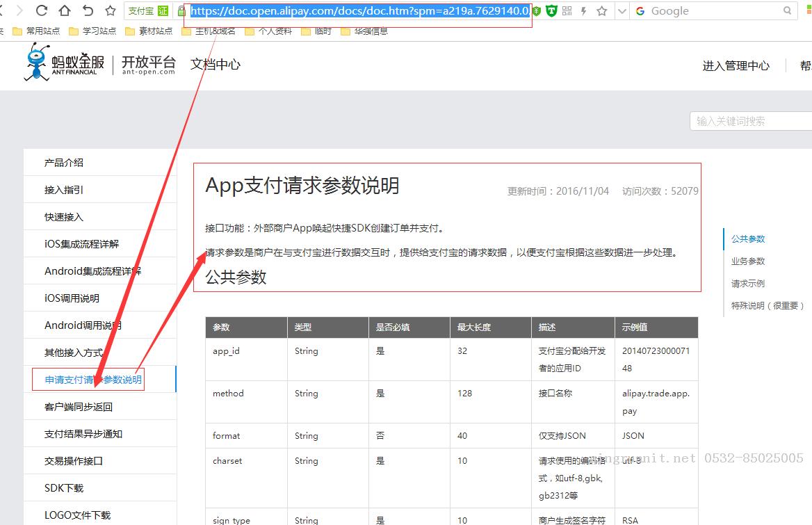Open the 个人资料 bookmark folder

[x=268, y=31]
